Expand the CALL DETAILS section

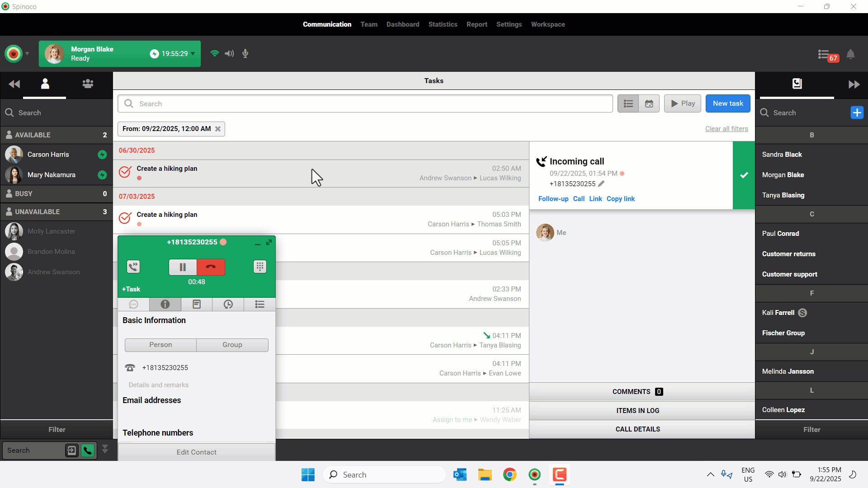[637, 429]
